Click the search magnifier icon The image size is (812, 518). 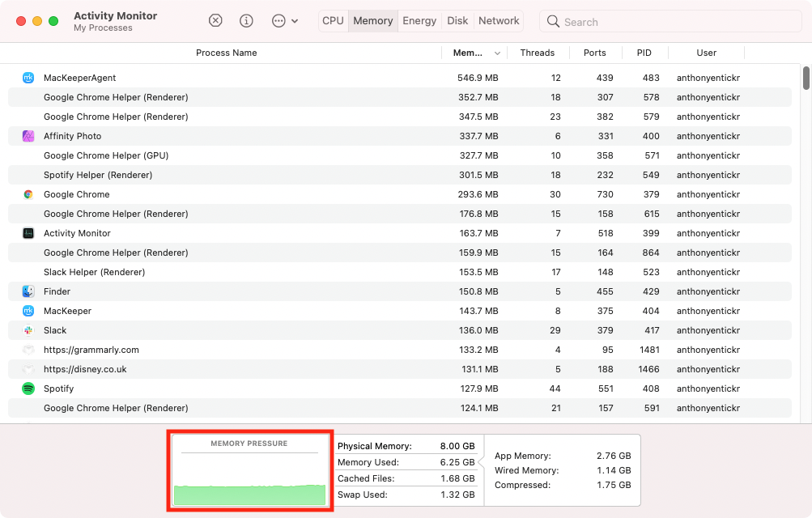553,21
